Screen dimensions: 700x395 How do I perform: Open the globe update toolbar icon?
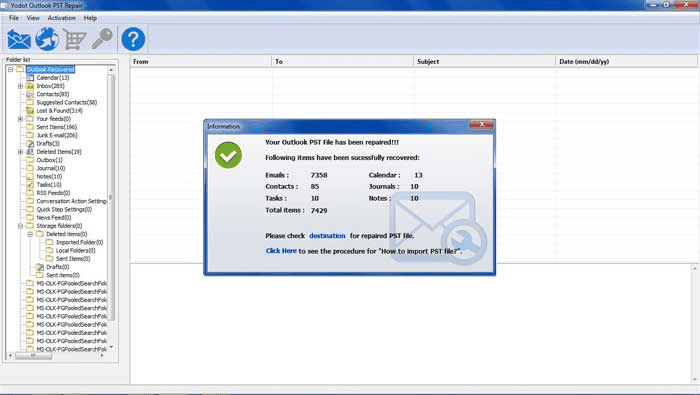pos(47,39)
